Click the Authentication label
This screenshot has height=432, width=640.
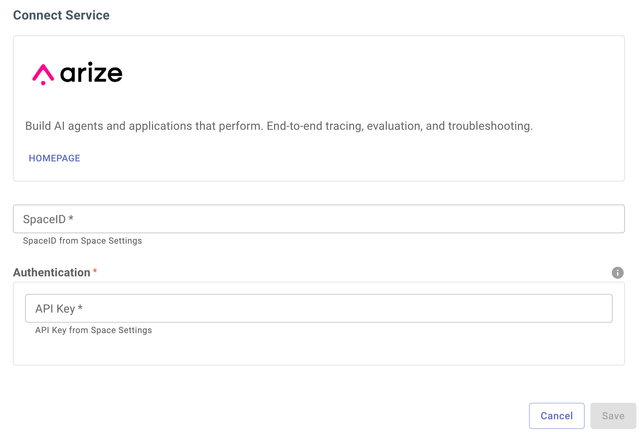click(52, 272)
